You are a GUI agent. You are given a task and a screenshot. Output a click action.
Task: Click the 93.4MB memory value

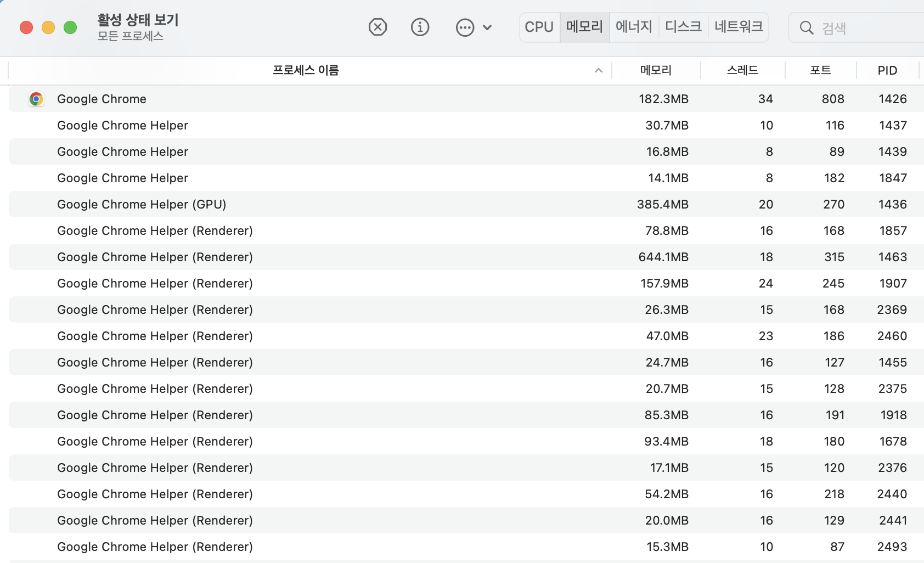pyautogui.click(x=666, y=441)
